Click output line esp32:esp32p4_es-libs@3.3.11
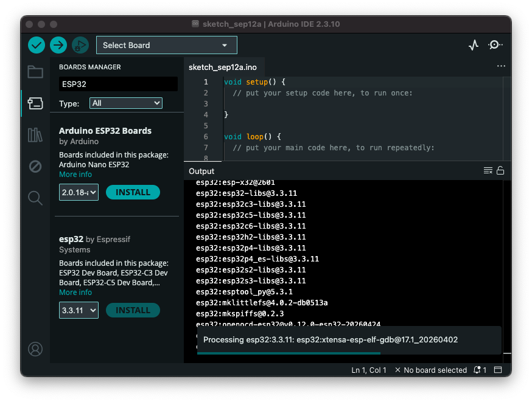 [x=257, y=259]
